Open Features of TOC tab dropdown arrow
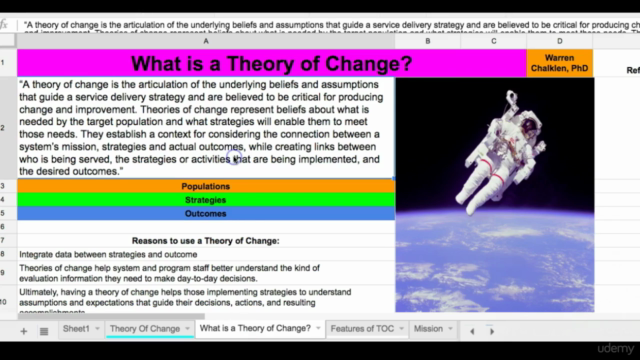The image size is (640, 360). coord(401,329)
